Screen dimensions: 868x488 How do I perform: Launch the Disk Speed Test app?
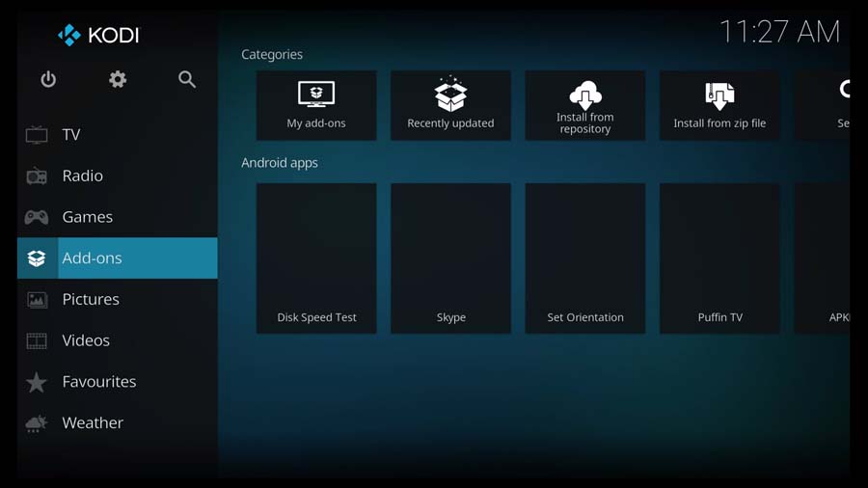[316, 258]
